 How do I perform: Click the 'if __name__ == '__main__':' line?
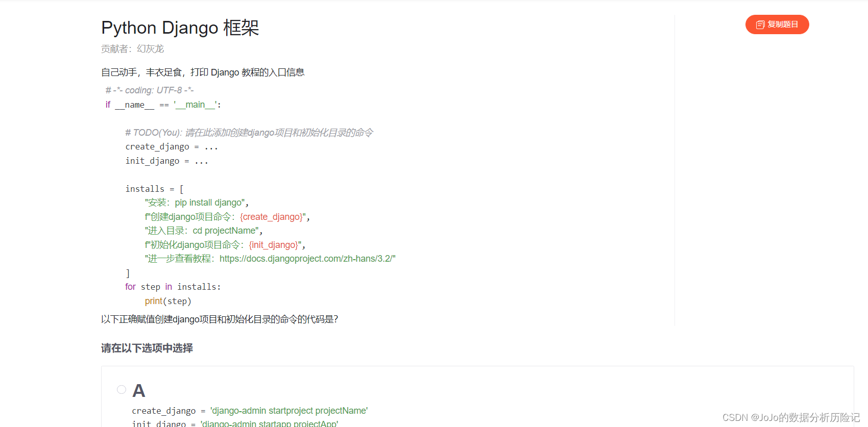coord(163,105)
